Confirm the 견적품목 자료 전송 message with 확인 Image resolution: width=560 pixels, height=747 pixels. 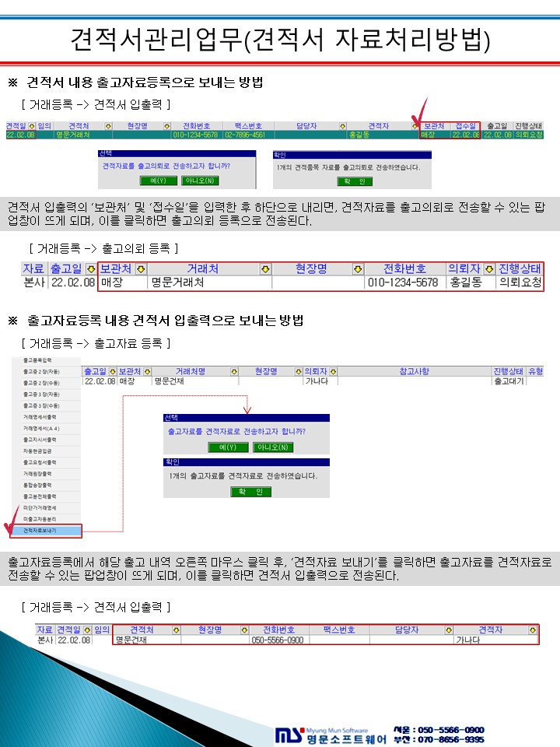coord(355,181)
